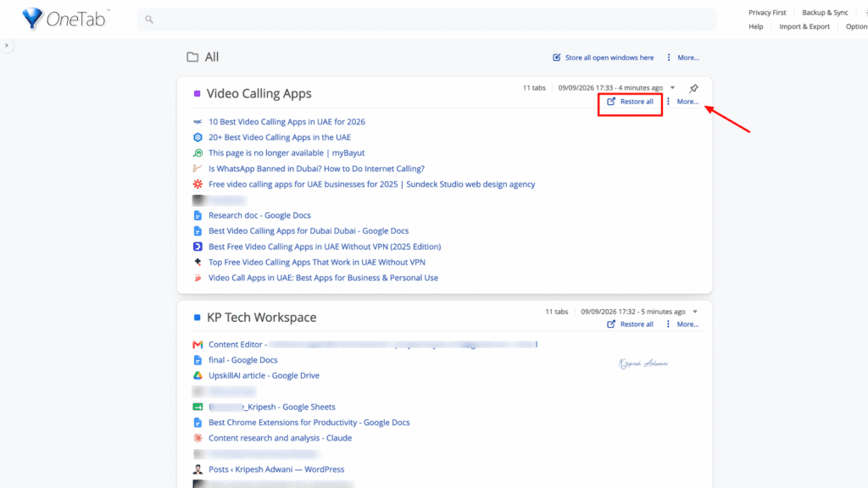The height and width of the screenshot is (488, 868).
Task: Open the Help menu item
Action: point(755,26)
